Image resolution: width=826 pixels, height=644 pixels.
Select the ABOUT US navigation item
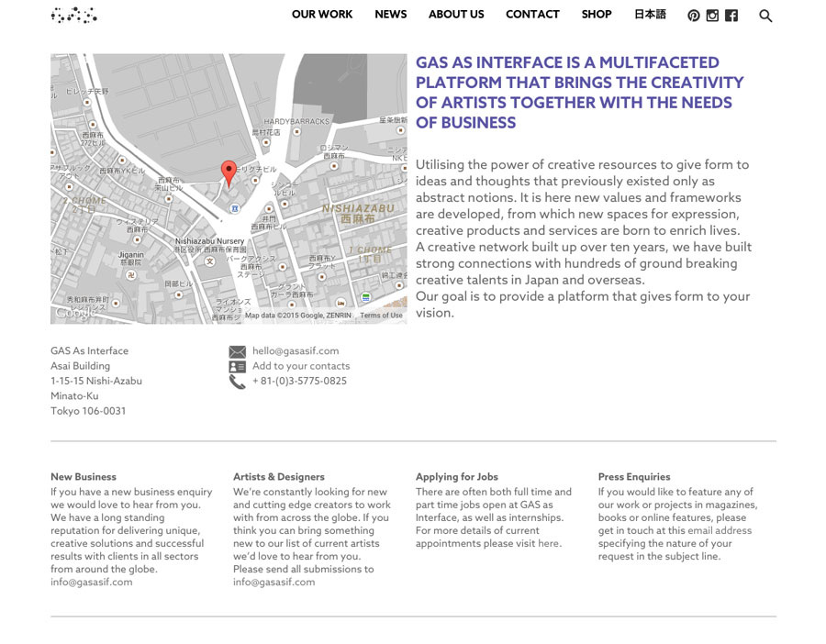(x=456, y=15)
